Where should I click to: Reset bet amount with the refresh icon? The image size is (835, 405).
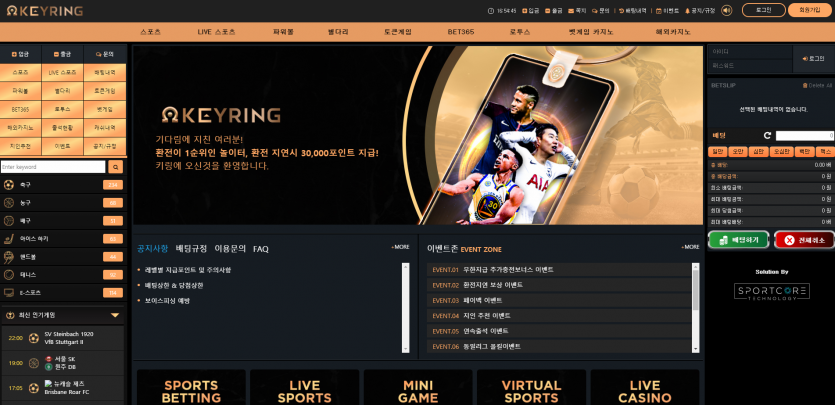pyautogui.click(x=767, y=136)
